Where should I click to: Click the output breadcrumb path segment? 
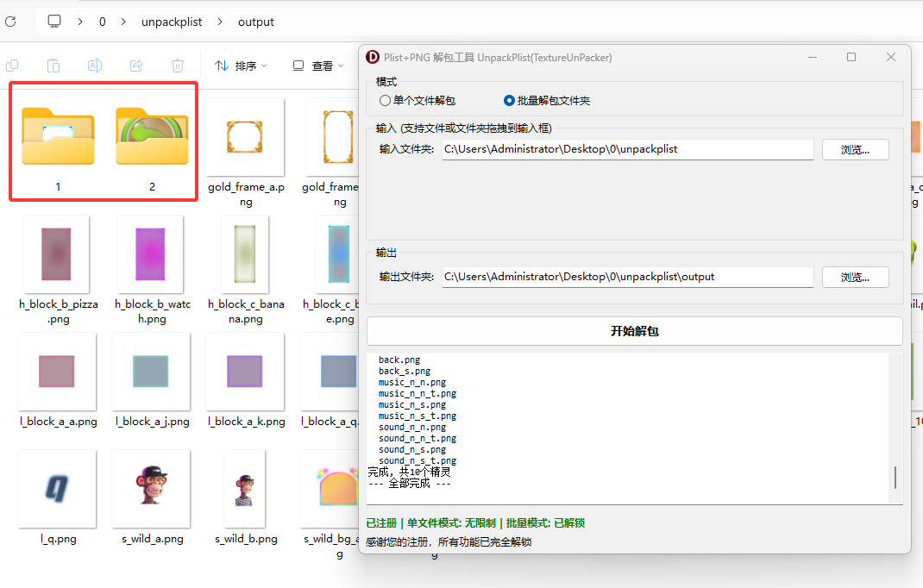255,22
